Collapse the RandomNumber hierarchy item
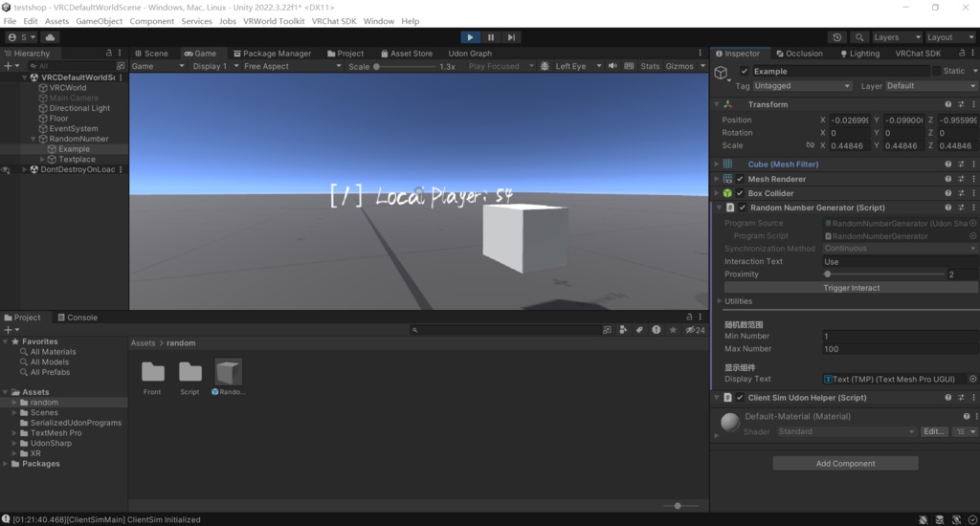The image size is (980, 526). (x=33, y=139)
